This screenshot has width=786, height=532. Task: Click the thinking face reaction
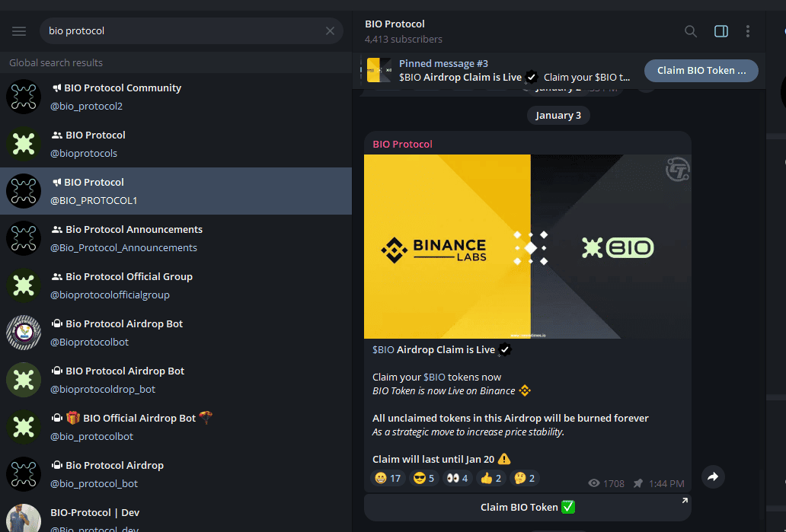click(x=524, y=479)
